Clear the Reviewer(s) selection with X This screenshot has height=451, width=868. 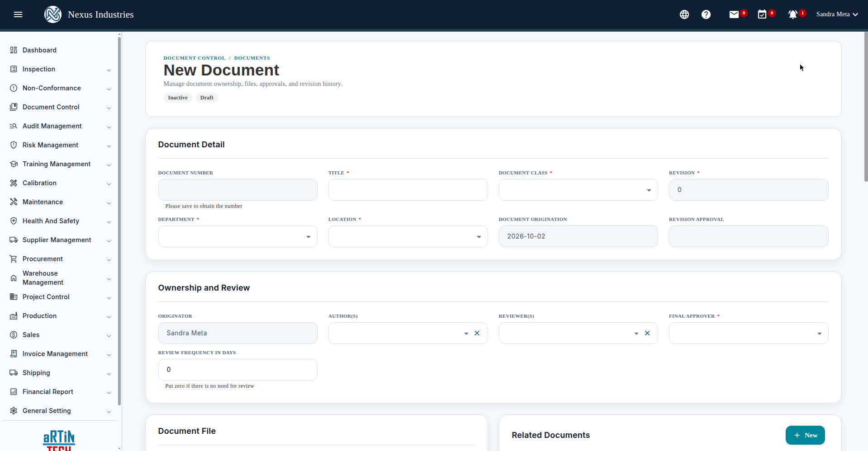pyautogui.click(x=647, y=333)
